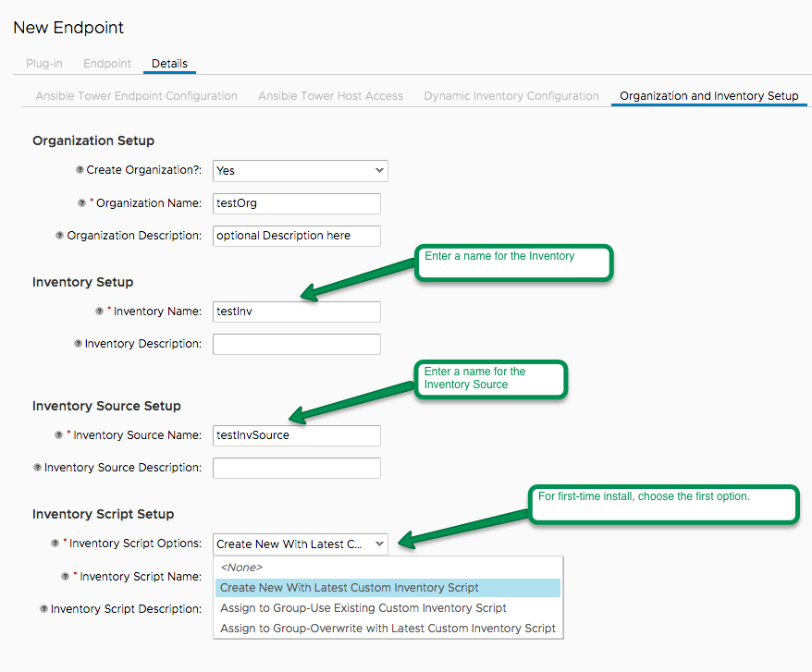This screenshot has height=672, width=812.
Task: Click help icon beside Inventory Script Description
Action: pyautogui.click(x=44, y=609)
